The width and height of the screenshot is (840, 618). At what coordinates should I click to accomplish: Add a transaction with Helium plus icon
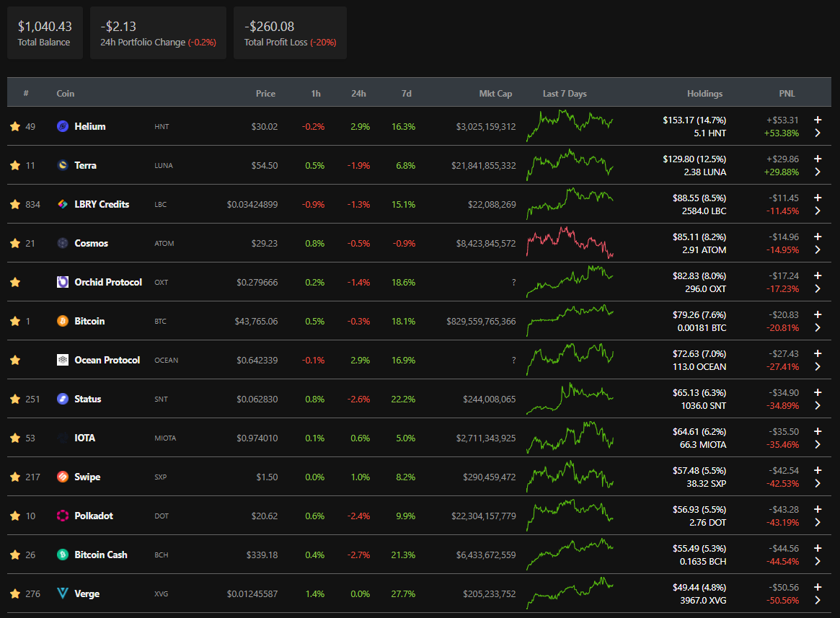[818, 120]
